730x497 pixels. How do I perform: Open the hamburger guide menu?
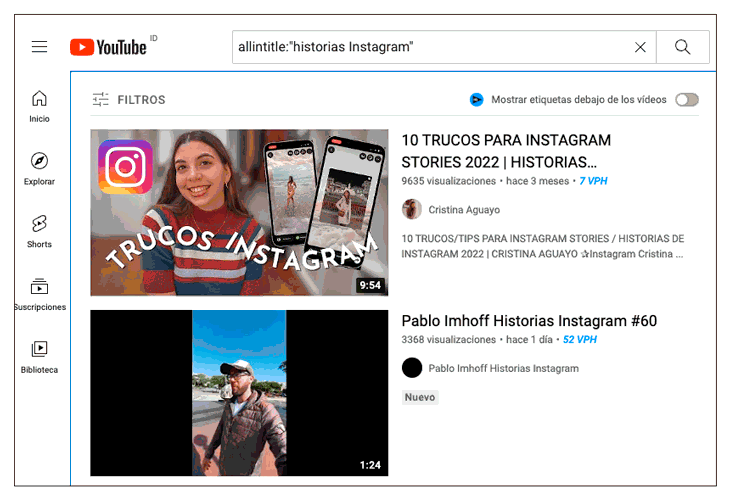(x=39, y=47)
